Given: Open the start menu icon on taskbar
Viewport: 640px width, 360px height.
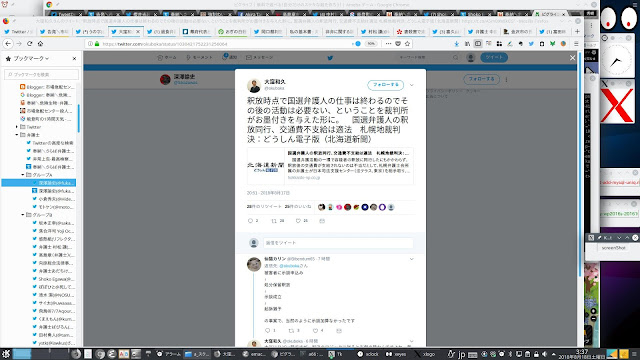Looking at the screenshot, I should [6, 354].
